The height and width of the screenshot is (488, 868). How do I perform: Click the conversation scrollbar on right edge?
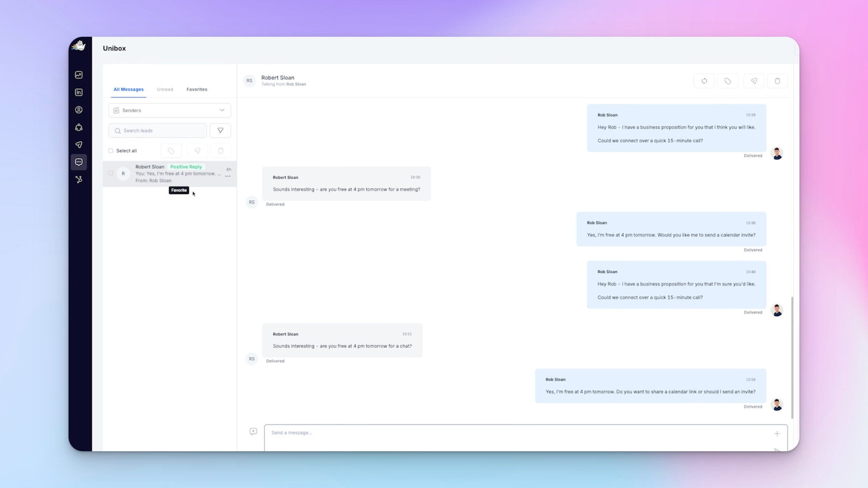pos(792,357)
